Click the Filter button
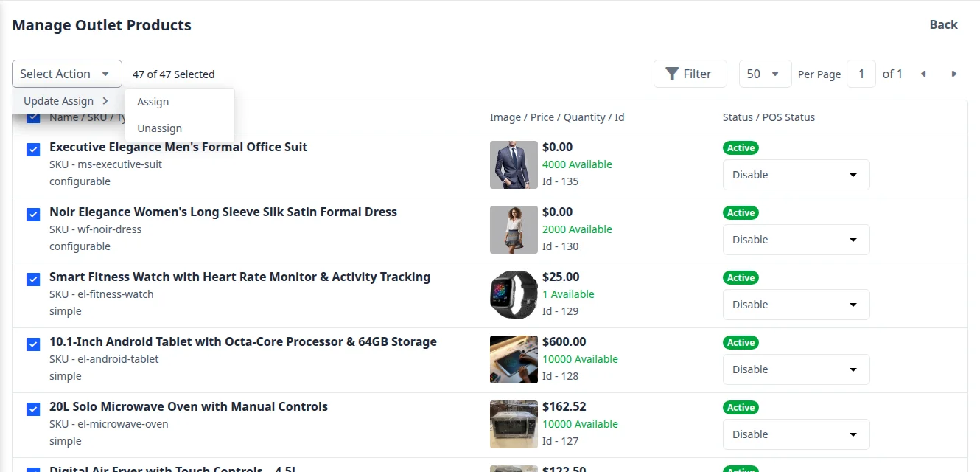The height and width of the screenshot is (472, 980). pos(690,74)
